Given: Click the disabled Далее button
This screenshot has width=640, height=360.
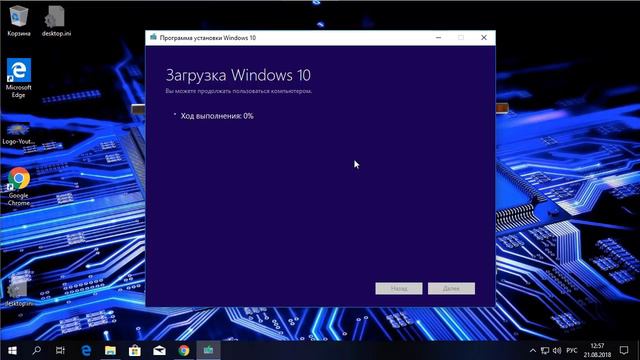Looking at the screenshot, I should 451,289.
